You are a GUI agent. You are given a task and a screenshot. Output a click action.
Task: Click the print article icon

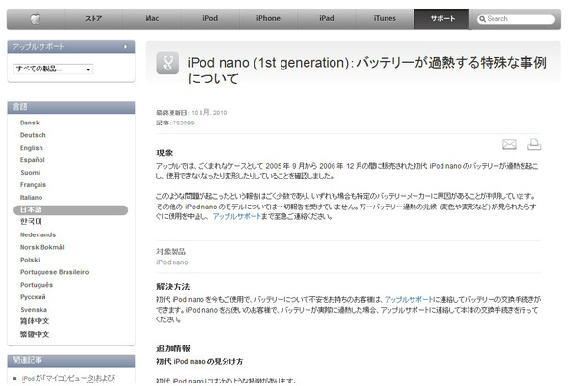click(534, 144)
